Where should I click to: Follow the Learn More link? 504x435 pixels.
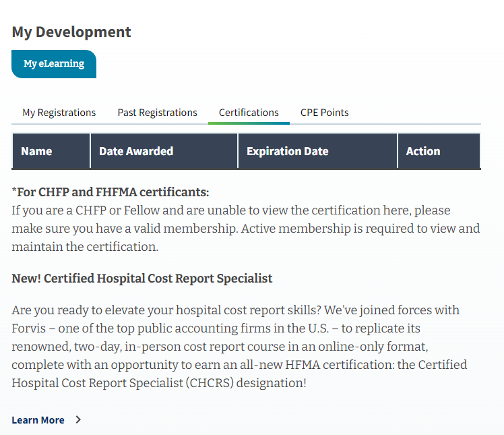click(38, 420)
